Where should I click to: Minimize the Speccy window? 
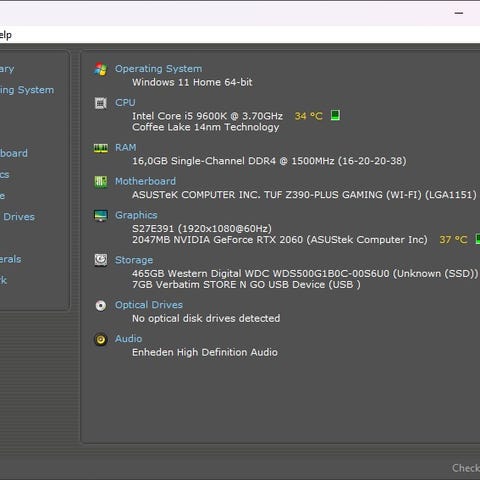(x=459, y=13)
